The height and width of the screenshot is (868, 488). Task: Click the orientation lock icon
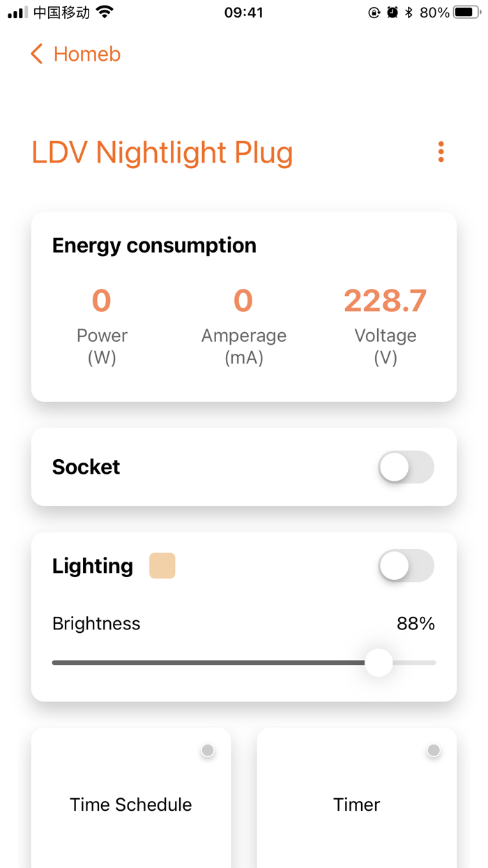tap(373, 11)
